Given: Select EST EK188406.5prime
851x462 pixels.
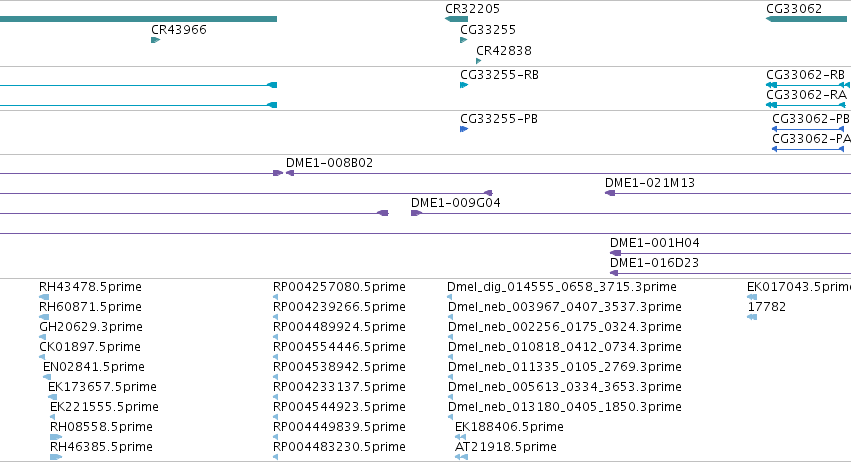Looking at the screenshot, I should [509, 428].
